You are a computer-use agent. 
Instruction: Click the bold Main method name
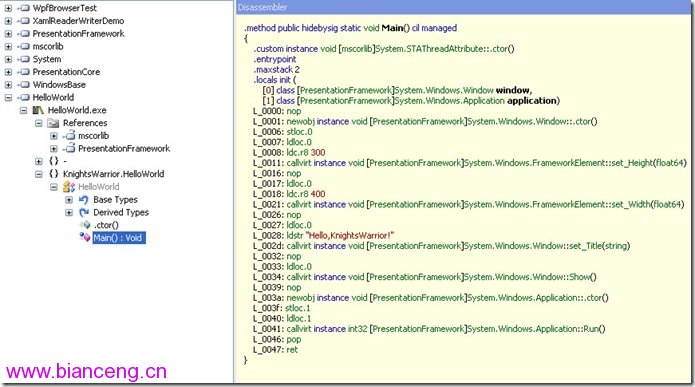coord(392,28)
